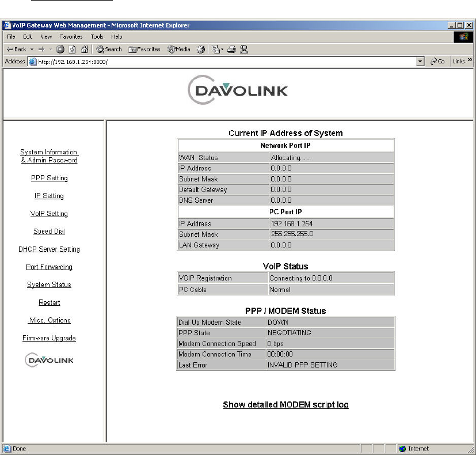Select Modem Connection Speed '0 bps'

point(275,343)
